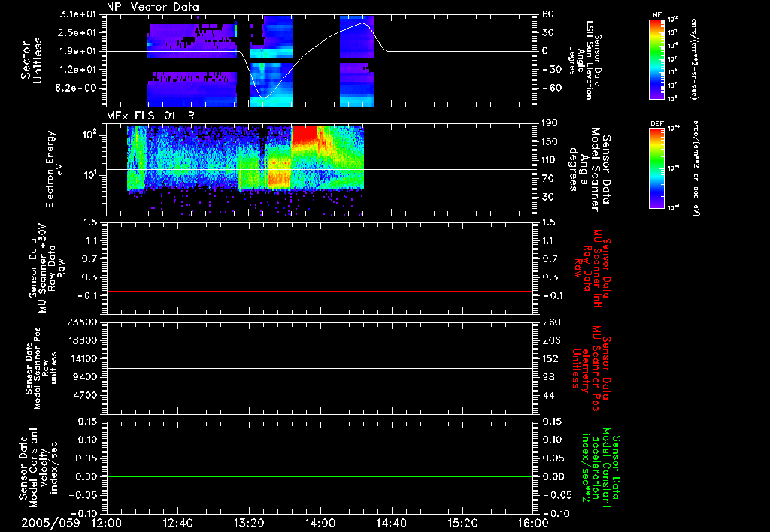Click the 18800 scanner position tick
Image resolution: width=770 pixels, height=532 pixels.
pyautogui.click(x=83, y=340)
